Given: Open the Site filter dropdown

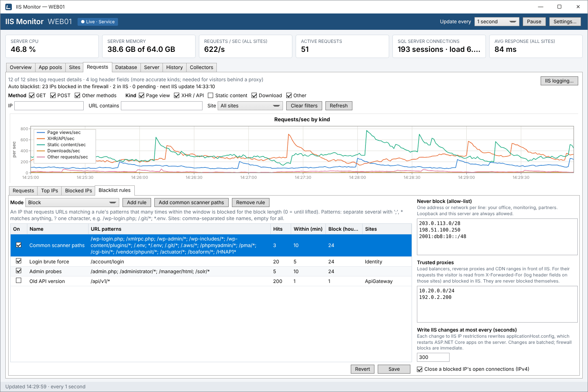Looking at the screenshot, I should click(x=250, y=106).
